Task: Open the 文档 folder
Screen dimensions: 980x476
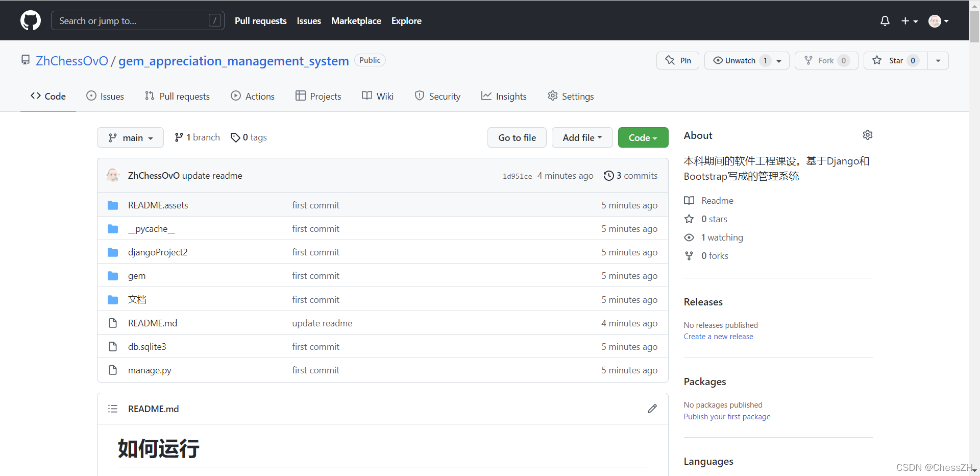Action: [137, 299]
